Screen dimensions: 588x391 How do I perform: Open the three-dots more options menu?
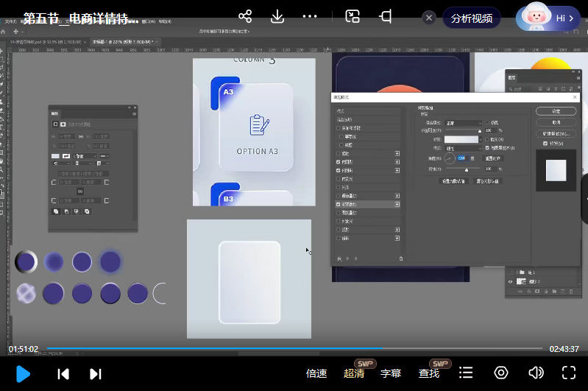(310, 16)
